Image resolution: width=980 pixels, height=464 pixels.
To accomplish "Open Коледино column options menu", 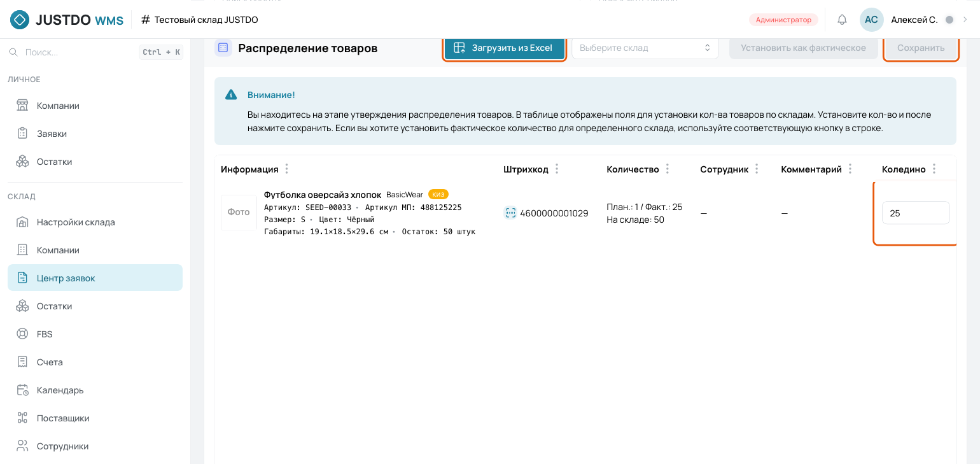I will pyautogui.click(x=934, y=169).
